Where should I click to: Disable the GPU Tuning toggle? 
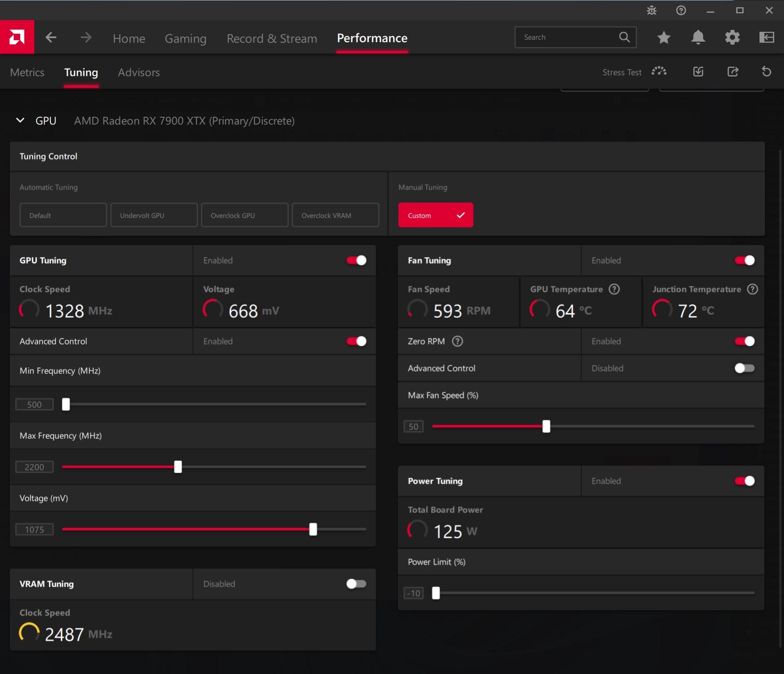coord(356,260)
